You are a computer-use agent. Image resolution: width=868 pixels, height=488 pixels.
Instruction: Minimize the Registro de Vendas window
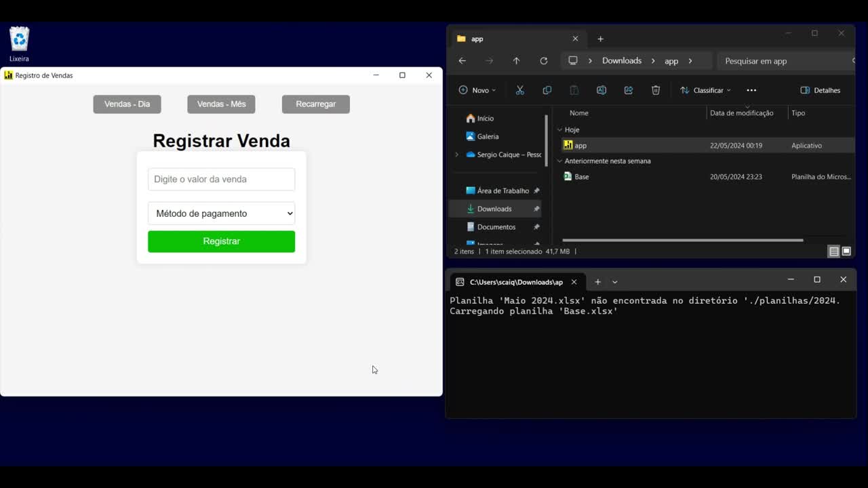tap(376, 75)
